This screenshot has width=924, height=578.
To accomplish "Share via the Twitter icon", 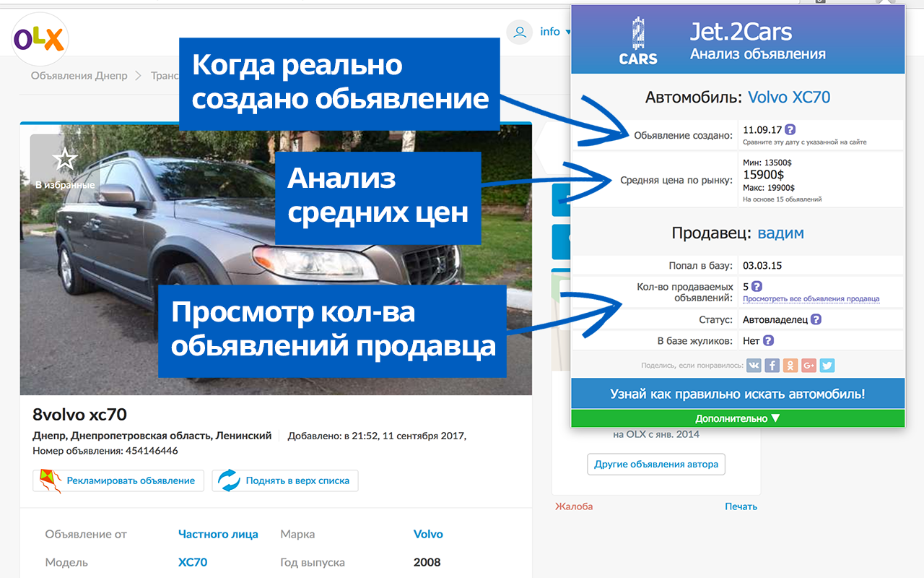I will pyautogui.click(x=827, y=366).
